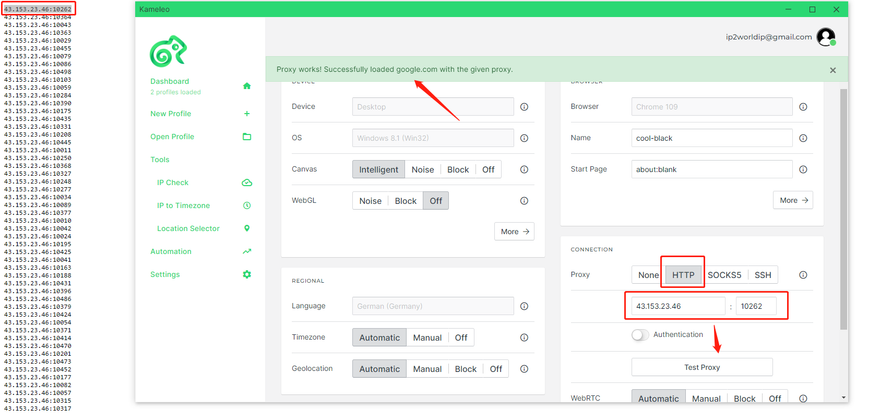Viewport: 880px width, 413px height.
Task: Click the user account avatar icon
Action: point(825,37)
